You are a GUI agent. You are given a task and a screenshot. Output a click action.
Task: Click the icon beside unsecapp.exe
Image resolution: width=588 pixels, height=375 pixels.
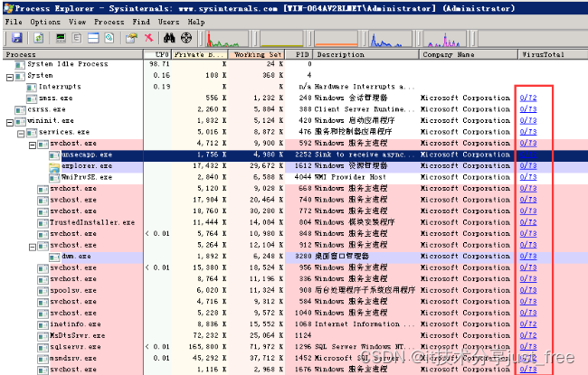[54, 155]
